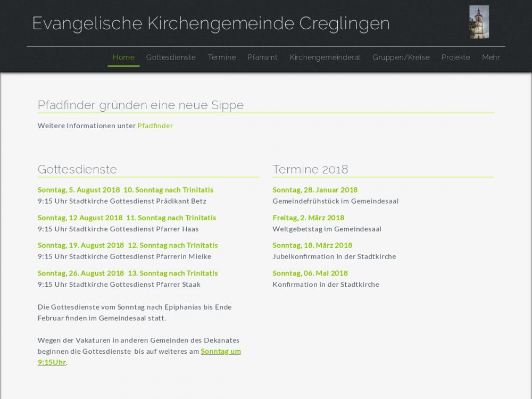Go to the Termine navigation page
532x399 pixels.
[x=222, y=57]
